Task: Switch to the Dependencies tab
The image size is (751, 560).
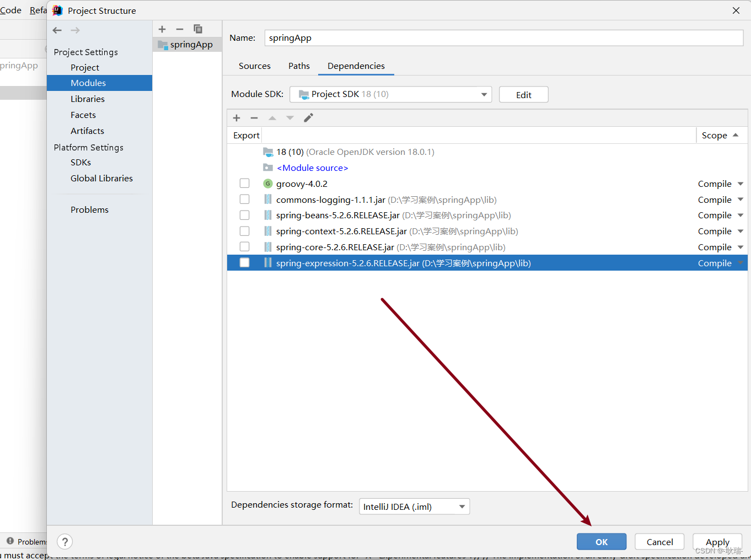Action: click(356, 66)
